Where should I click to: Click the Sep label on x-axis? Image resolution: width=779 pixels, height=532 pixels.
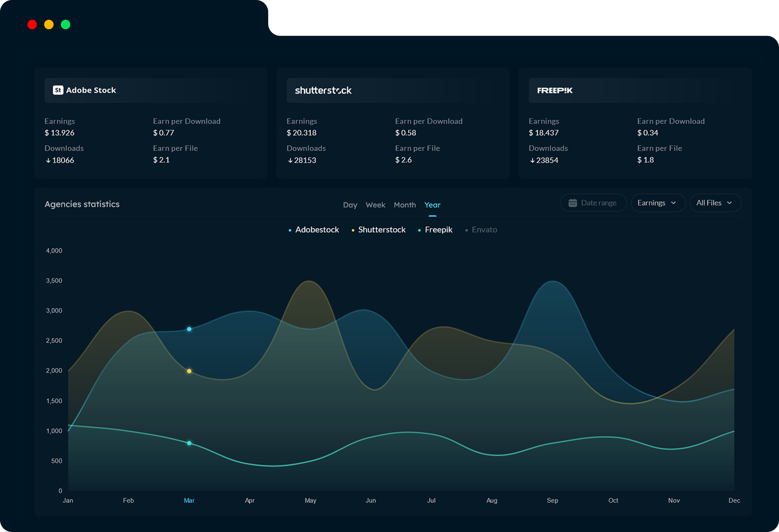click(552, 501)
